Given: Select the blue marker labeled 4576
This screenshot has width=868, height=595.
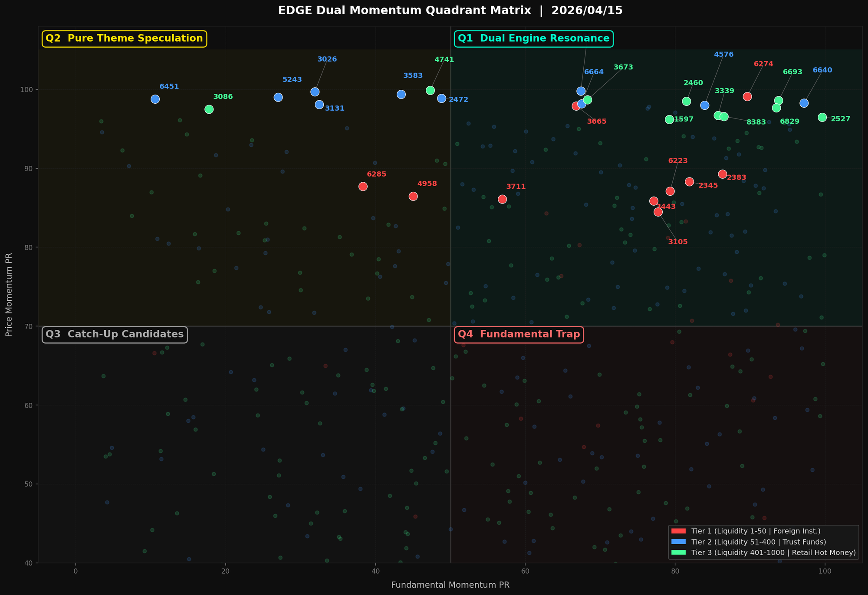Looking at the screenshot, I should point(704,105).
